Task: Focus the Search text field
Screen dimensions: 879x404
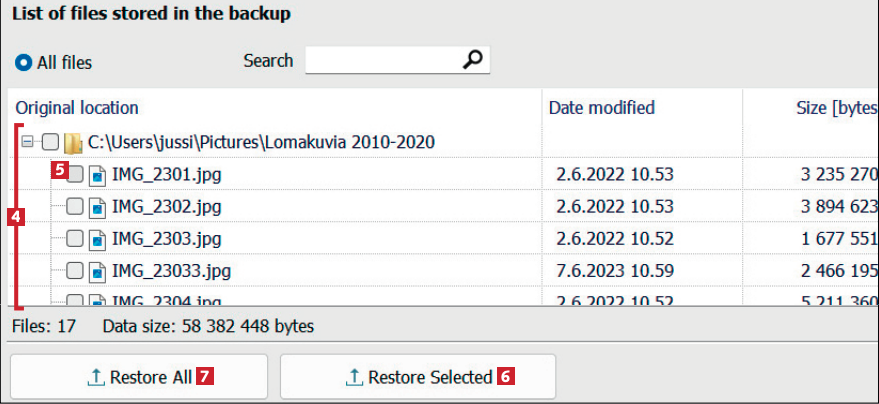Action: coord(383,61)
